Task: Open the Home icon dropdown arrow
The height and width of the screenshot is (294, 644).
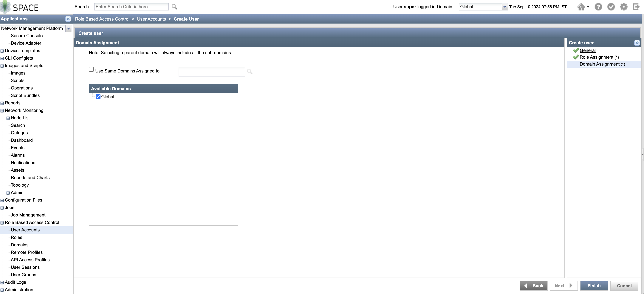Action: [x=588, y=7]
